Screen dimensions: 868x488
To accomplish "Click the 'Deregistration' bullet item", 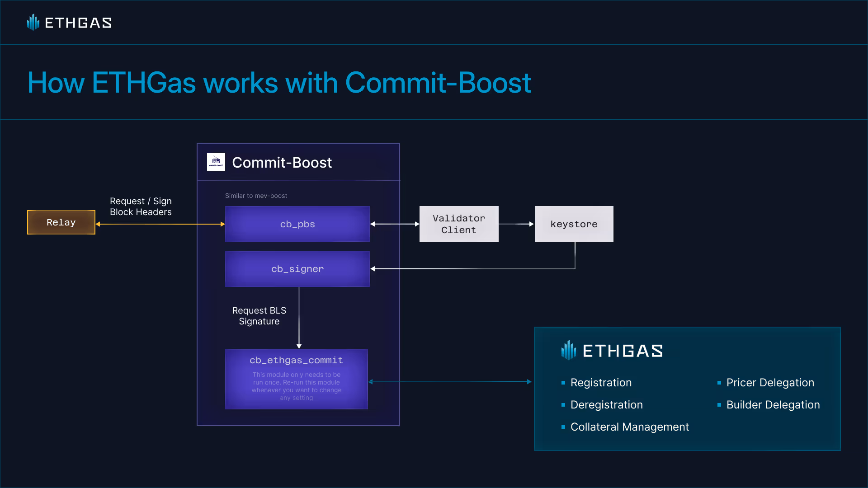I will point(602,405).
